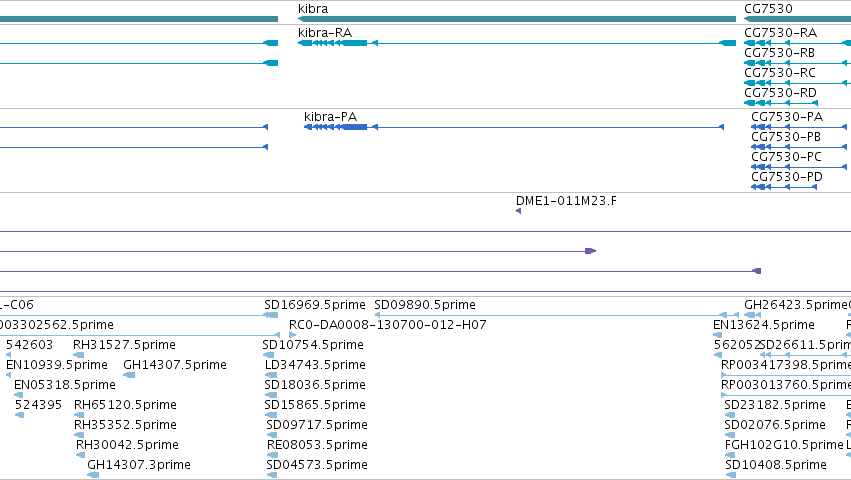851x480 pixels.
Task: Select the kibra-RA transcript label
Action: pos(325,33)
